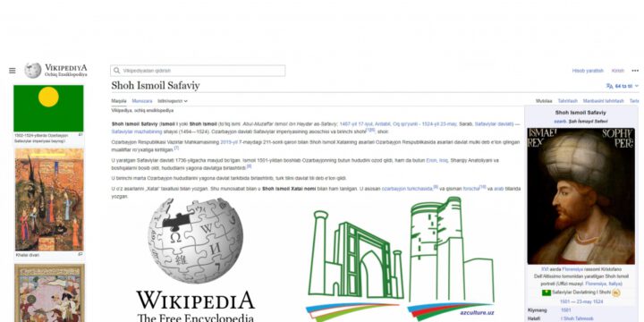644x322 pixels.
Task: Open the bottom sidebar miniature painting thumbnail
Action: tap(49, 293)
